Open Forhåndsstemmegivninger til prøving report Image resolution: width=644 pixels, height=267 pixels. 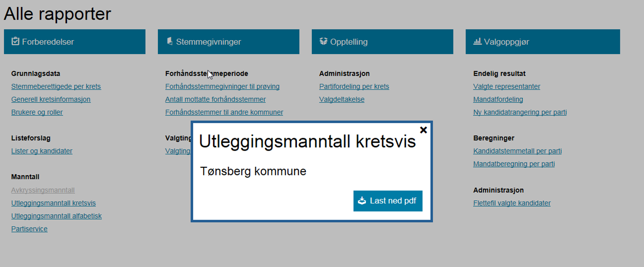click(222, 86)
